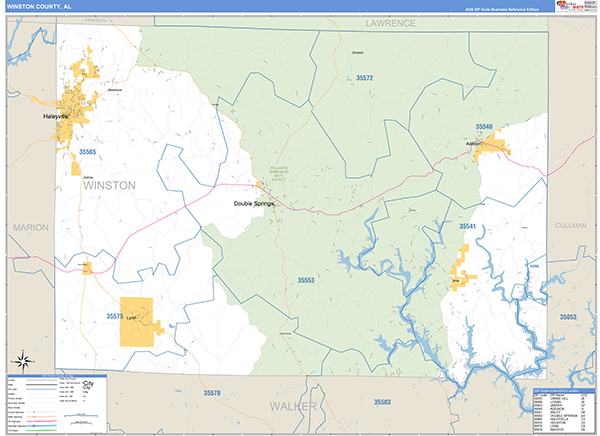The width and height of the screenshot is (600, 436).
Task: Click LOGAN row in ZIP index
Action: (x=560, y=402)
